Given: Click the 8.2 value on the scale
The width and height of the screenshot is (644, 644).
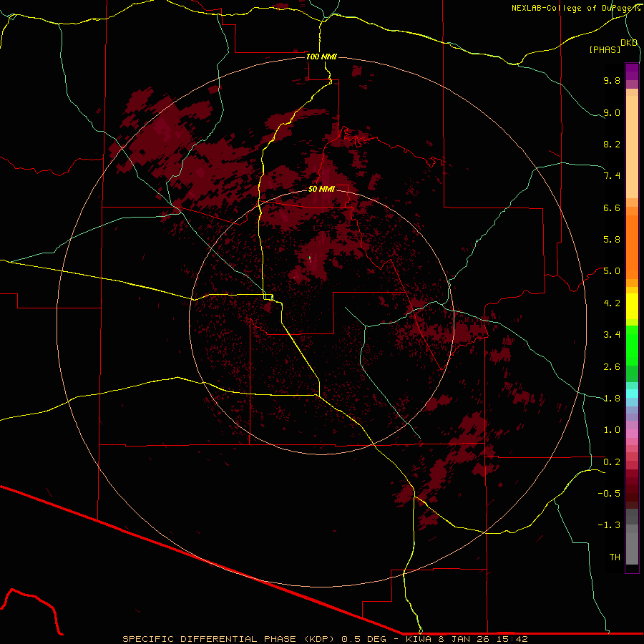Looking at the screenshot, I should click(612, 144).
